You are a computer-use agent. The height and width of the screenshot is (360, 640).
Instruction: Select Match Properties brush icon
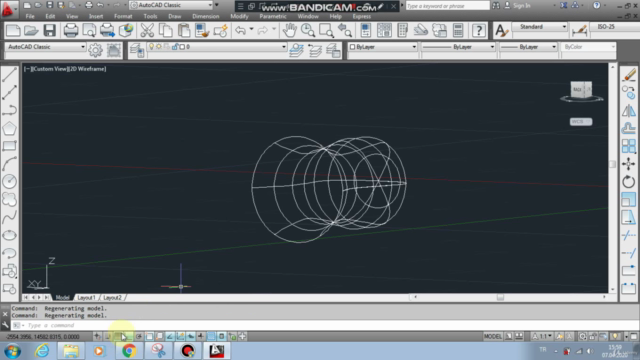click(x=202, y=31)
